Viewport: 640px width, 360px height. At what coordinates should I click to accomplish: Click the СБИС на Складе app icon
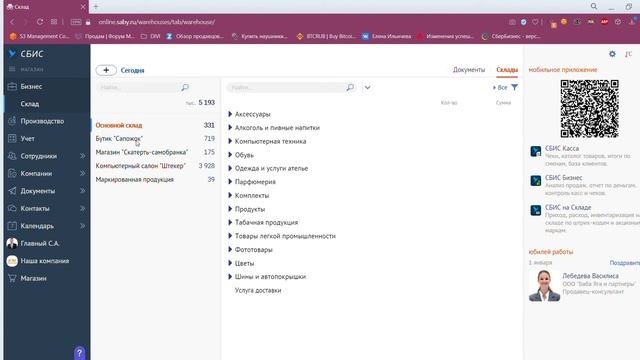point(536,211)
